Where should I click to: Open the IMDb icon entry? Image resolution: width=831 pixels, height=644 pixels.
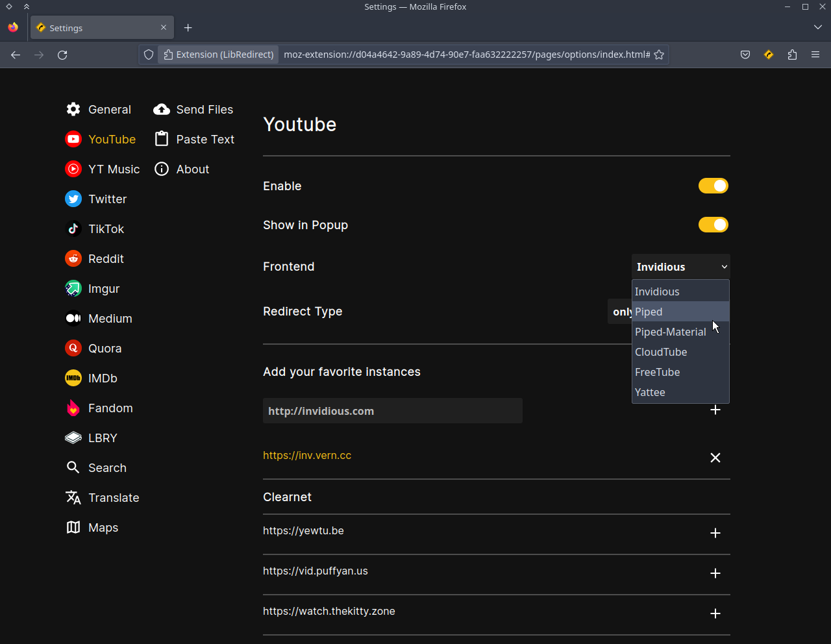tap(73, 378)
